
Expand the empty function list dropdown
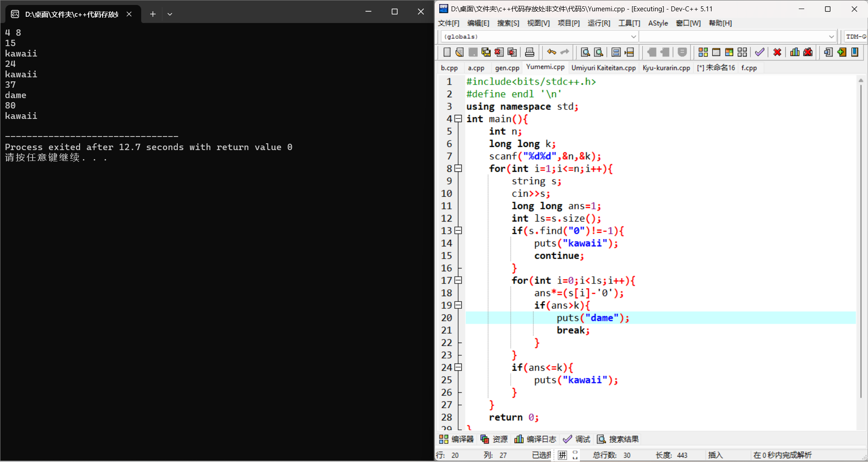click(737, 37)
